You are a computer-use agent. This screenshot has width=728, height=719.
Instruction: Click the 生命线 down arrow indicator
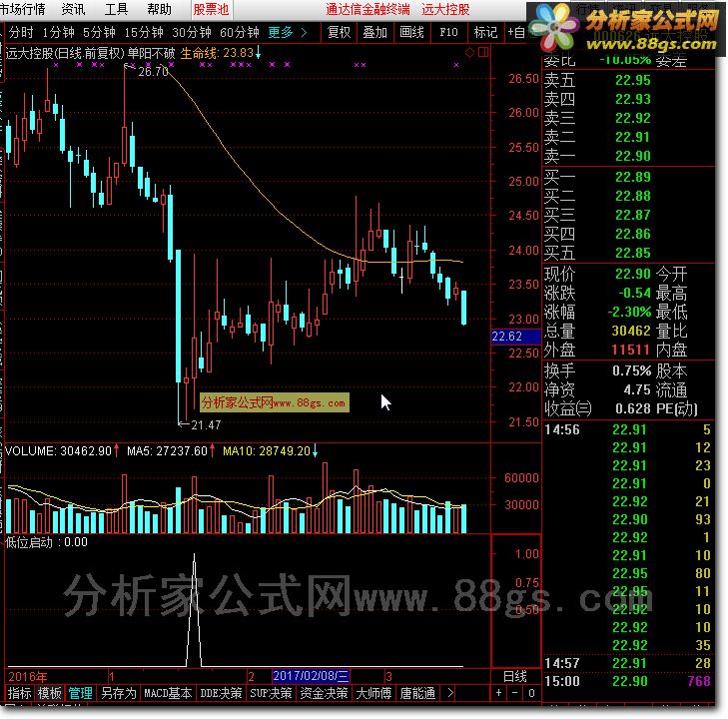258,53
